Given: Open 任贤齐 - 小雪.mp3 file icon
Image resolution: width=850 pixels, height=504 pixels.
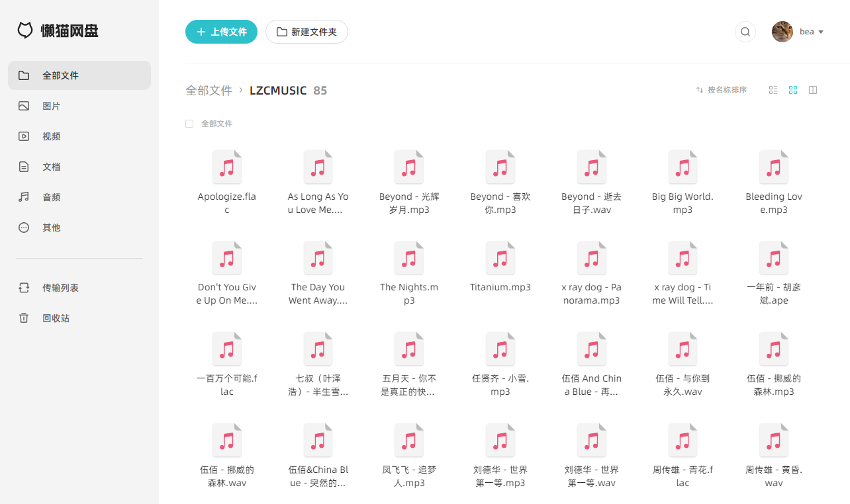Looking at the screenshot, I should coord(500,349).
